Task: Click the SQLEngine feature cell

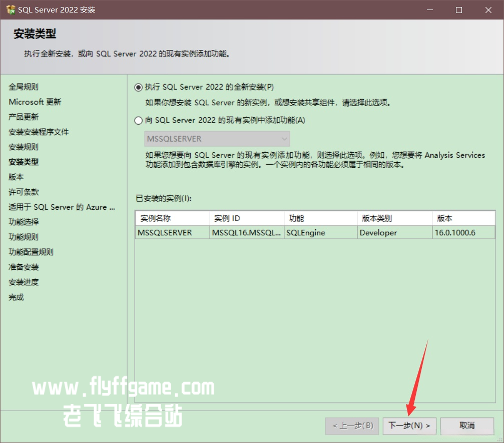Action: coord(320,233)
